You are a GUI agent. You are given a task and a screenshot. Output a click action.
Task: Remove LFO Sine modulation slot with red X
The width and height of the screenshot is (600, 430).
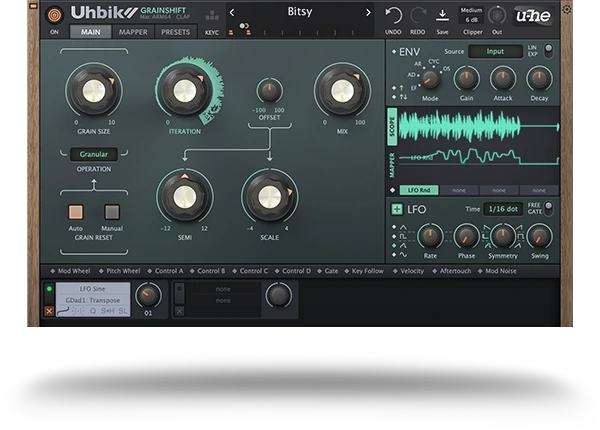pyautogui.click(x=49, y=311)
